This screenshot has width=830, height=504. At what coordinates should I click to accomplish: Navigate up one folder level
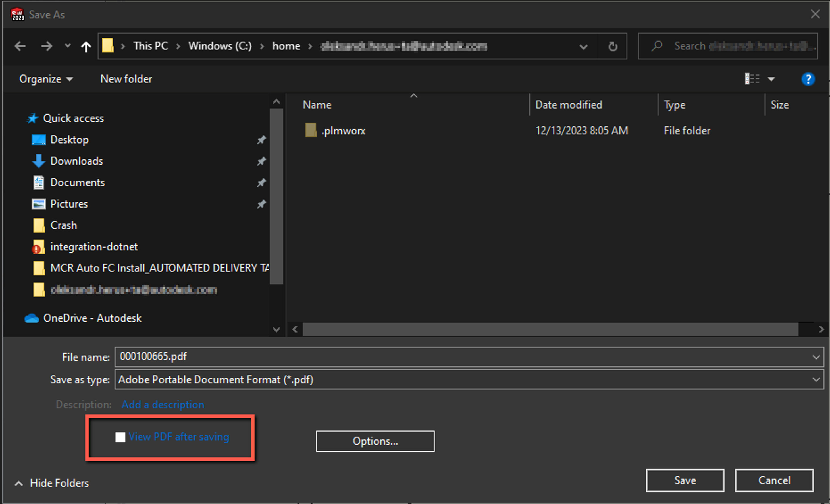[x=86, y=46]
